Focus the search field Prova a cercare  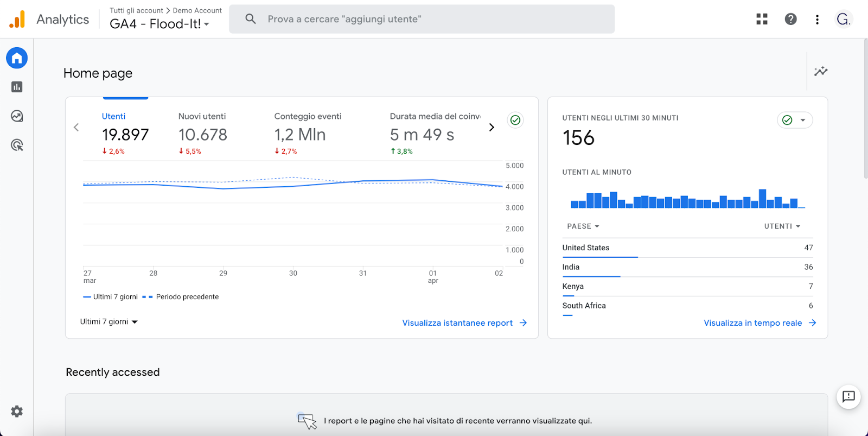click(422, 19)
